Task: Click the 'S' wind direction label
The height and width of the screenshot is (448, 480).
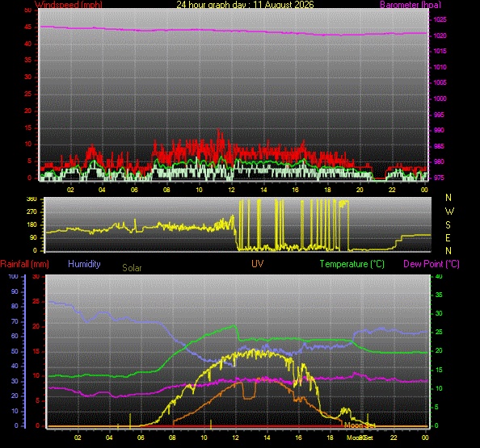Action: tap(448, 225)
